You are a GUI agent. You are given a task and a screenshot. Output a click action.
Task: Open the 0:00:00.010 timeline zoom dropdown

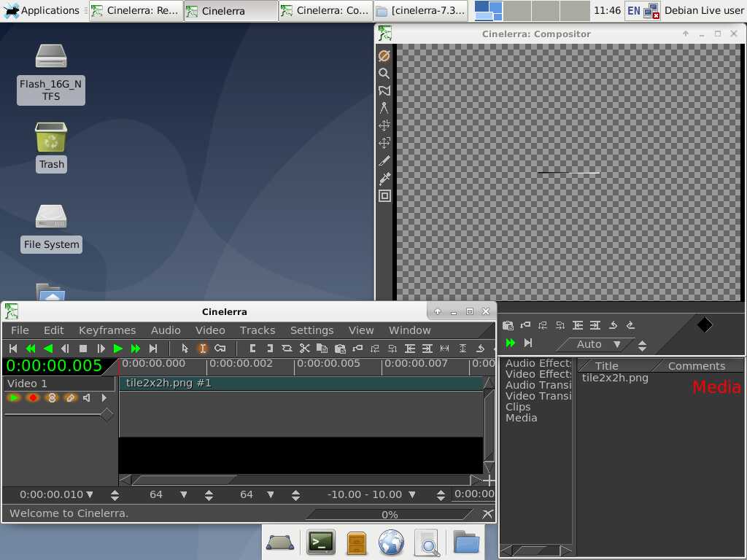(x=90, y=494)
